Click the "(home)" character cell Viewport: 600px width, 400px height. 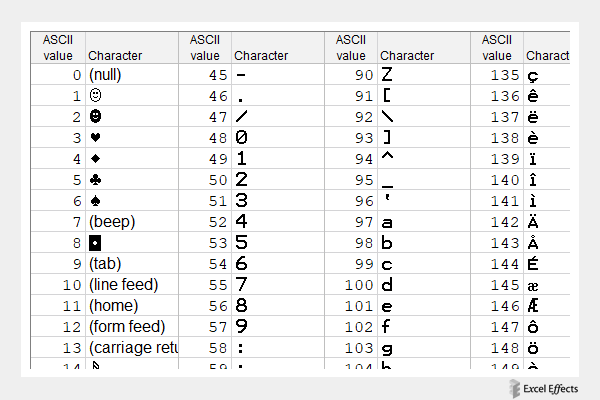point(113,306)
